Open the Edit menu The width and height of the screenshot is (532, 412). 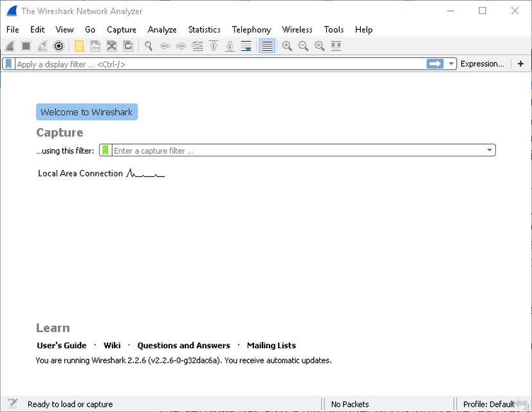[37, 30]
